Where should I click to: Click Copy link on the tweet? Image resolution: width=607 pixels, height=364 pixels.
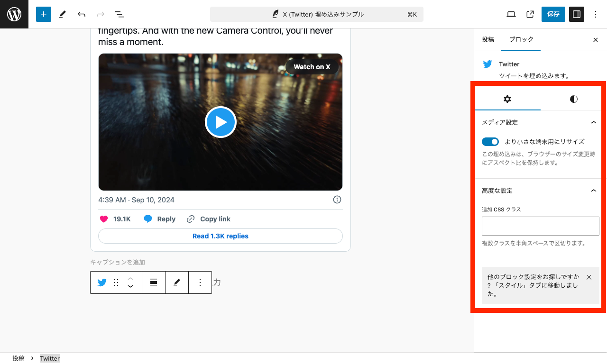(x=209, y=219)
